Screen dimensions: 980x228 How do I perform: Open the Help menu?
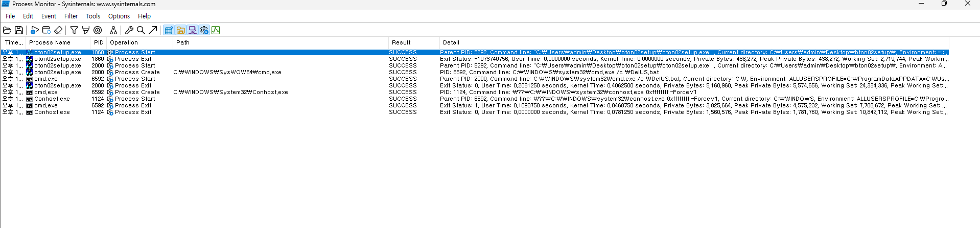(144, 16)
